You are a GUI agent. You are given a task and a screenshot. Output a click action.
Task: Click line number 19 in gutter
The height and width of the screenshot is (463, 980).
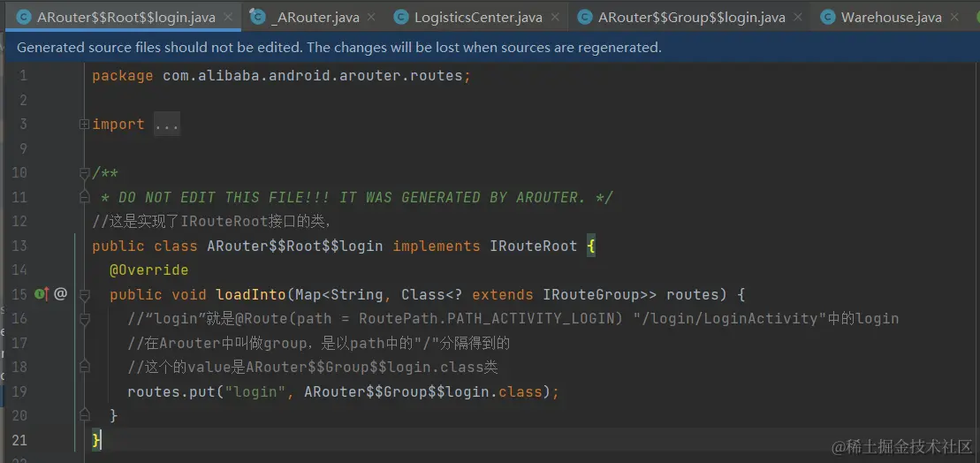(x=20, y=391)
